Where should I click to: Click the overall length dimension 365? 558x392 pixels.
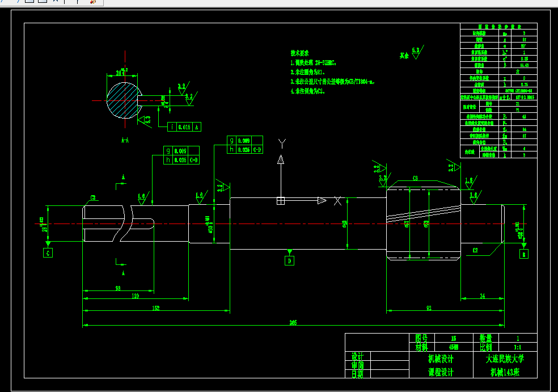point(293,323)
